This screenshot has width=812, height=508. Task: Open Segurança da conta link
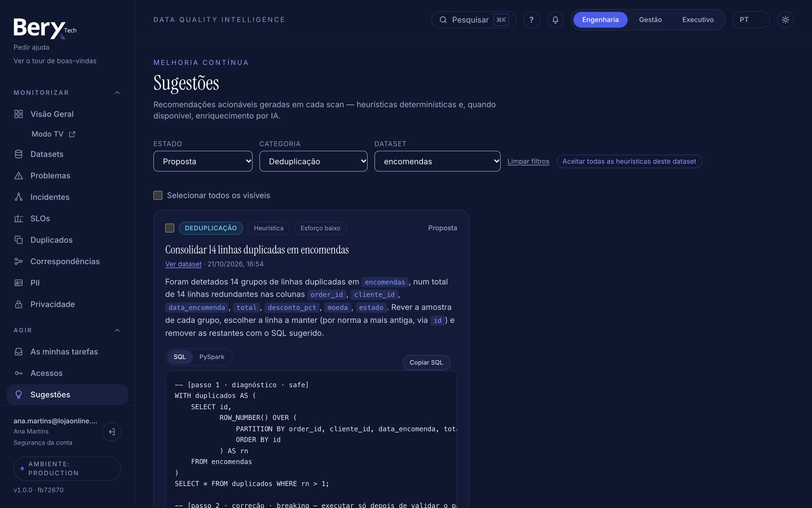click(43, 443)
